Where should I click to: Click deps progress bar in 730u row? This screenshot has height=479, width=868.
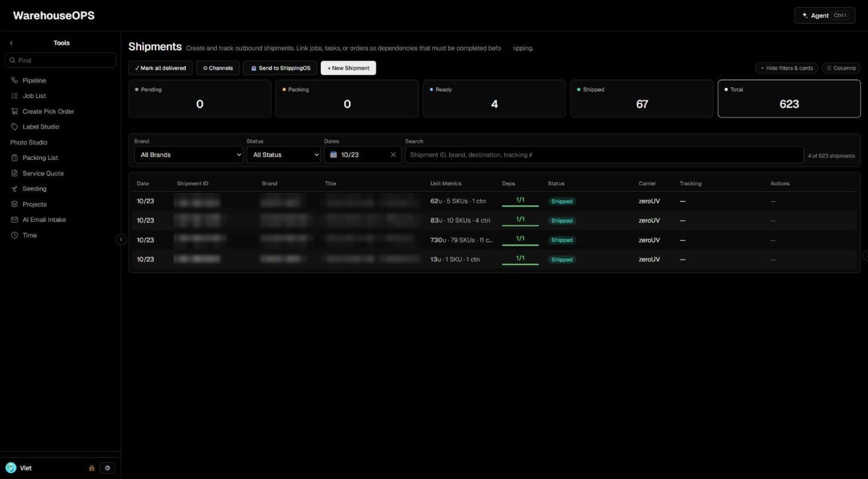click(x=520, y=244)
